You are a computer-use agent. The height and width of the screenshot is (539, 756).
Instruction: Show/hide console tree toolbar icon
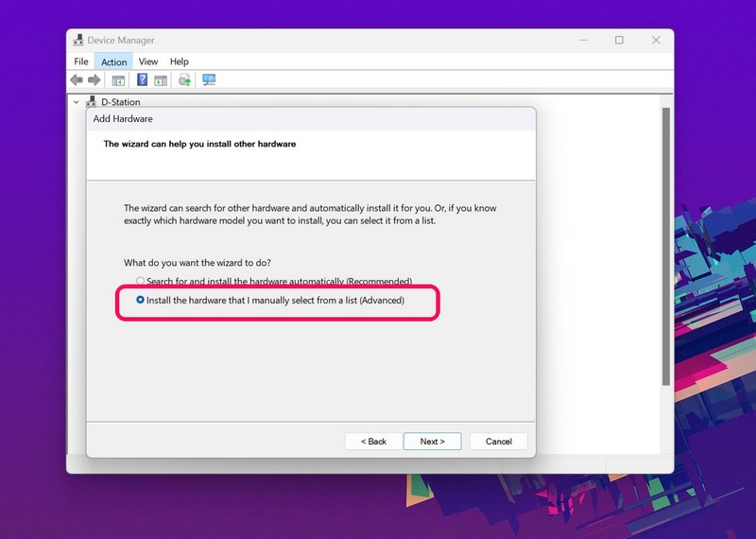click(x=118, y=80)
